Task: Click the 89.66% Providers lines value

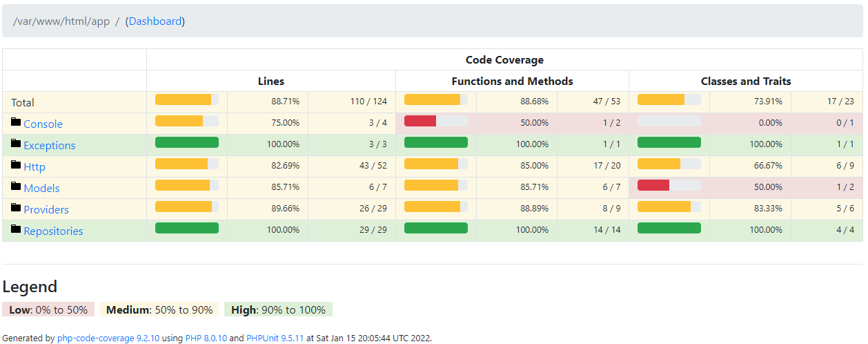Action: click(285, 209)
